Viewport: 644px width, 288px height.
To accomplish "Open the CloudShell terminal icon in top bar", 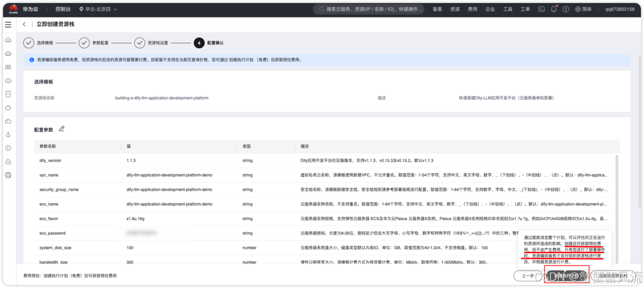I will (x=541, y=9).
